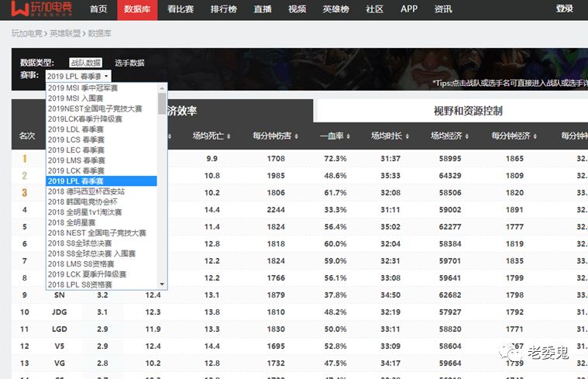This screenshot has width=588, height=379.
Task: Click 玩加电竞 breadcrumb link
Action: 26,33
